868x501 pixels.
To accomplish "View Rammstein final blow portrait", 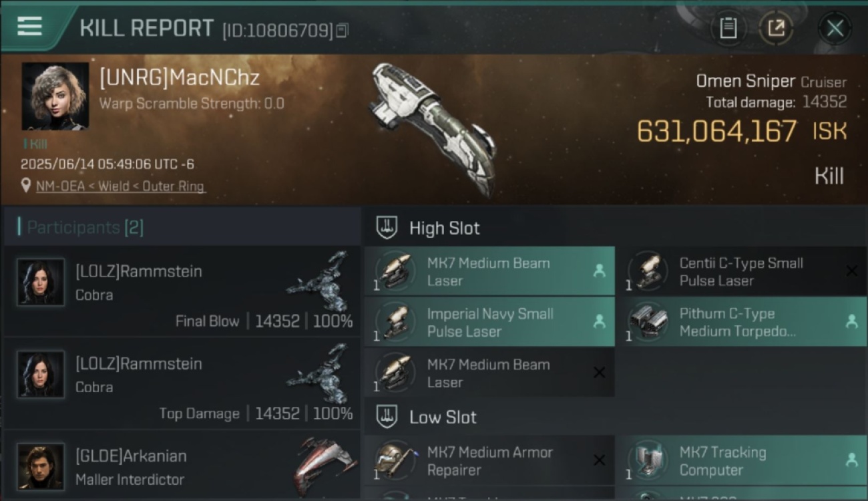I will 41,283.
